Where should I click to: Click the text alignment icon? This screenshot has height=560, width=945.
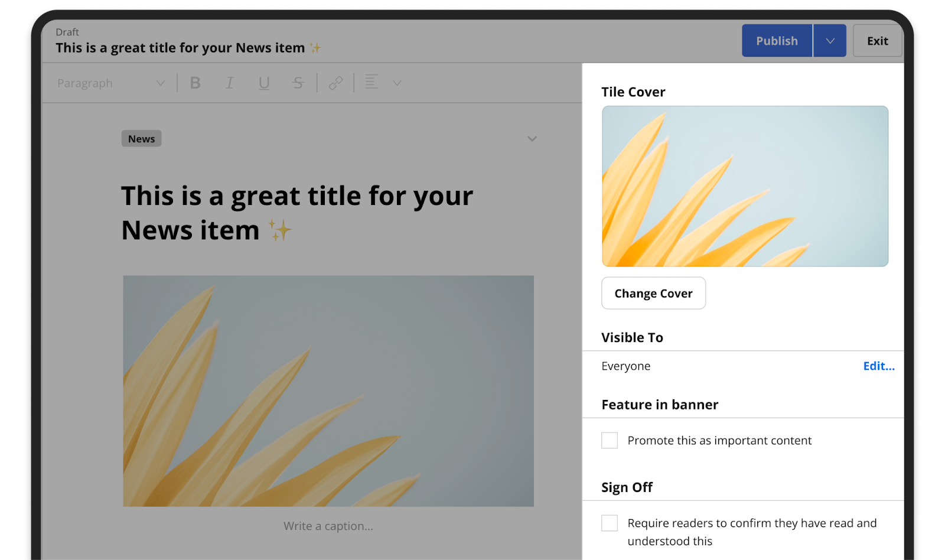(372, 82)
